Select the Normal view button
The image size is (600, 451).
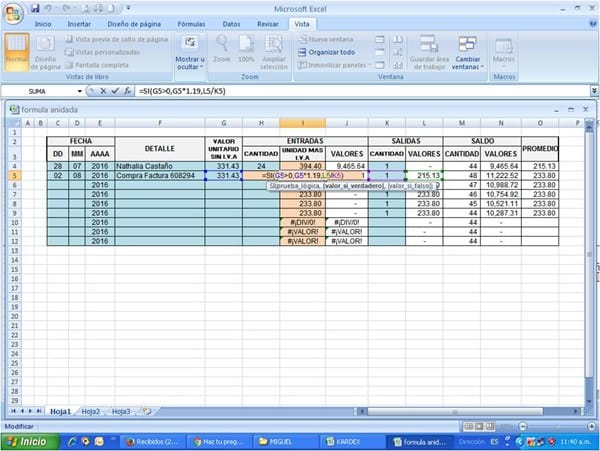coord(17,52)
